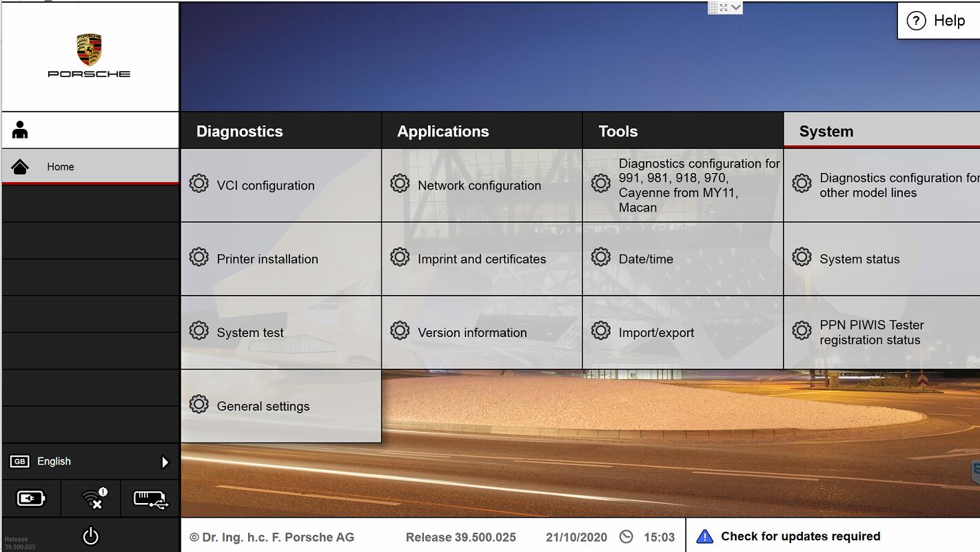Open System status
This screenshot has height=552, width=980.
[x=882, y=259]
